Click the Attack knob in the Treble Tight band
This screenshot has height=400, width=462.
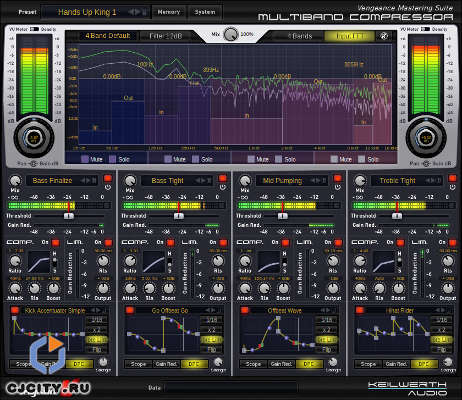360,289
